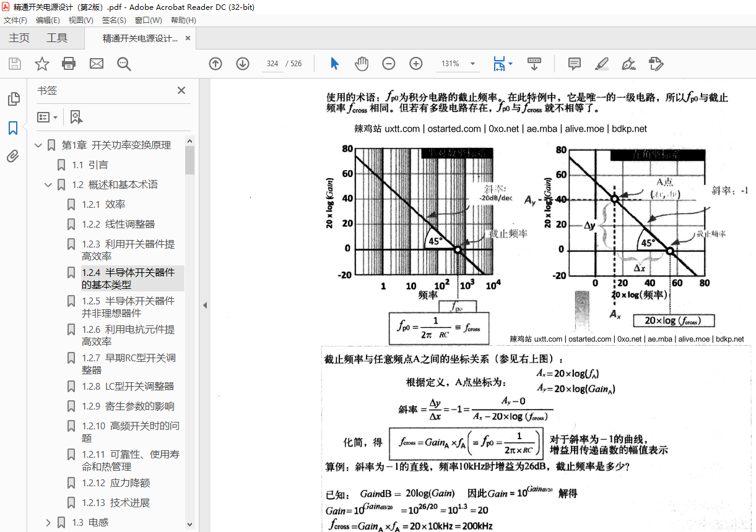756x532 pixels.
Task: Jump to bookmark 1.2.8 LC型开关调整器
Action: [128, 387]
